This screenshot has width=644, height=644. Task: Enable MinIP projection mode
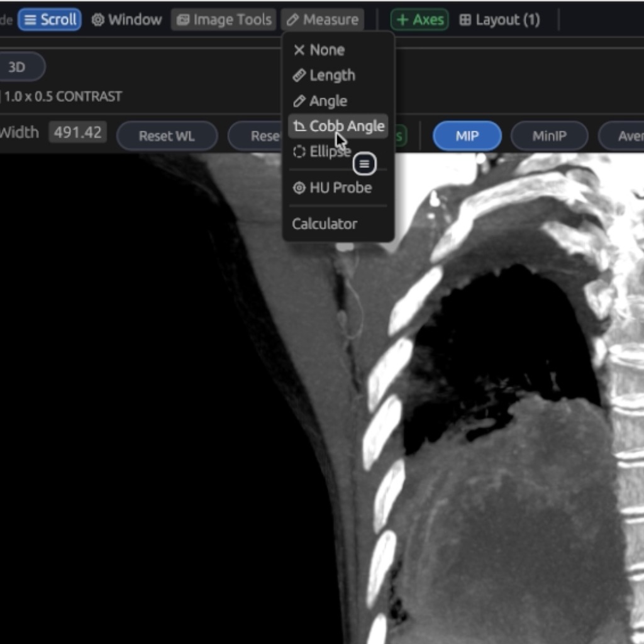[549, 136]
